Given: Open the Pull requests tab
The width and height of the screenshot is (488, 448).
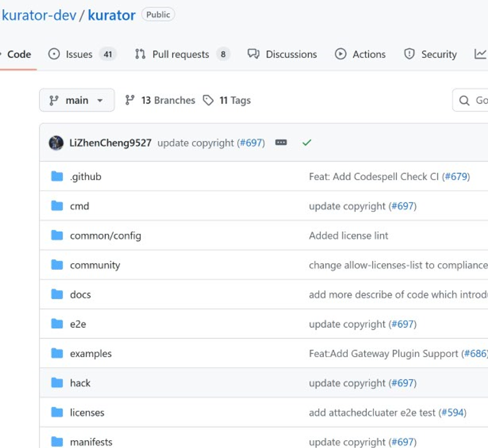Looking at the screenshot, I should [182, 54].
